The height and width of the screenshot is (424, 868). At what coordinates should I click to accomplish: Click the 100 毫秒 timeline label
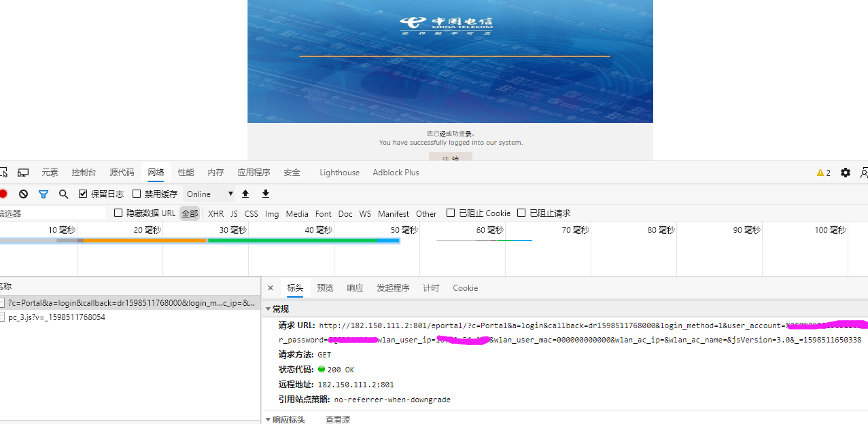click(830, 230)
